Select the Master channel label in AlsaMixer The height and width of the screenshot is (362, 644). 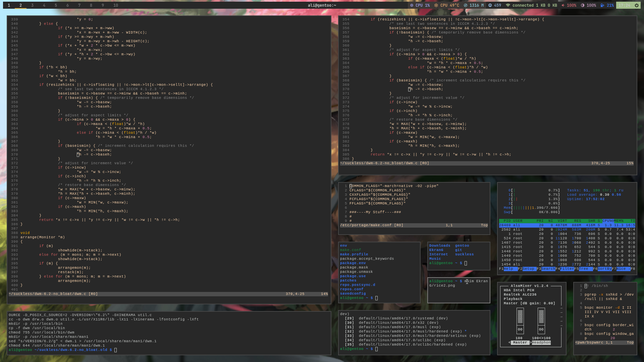520,343
